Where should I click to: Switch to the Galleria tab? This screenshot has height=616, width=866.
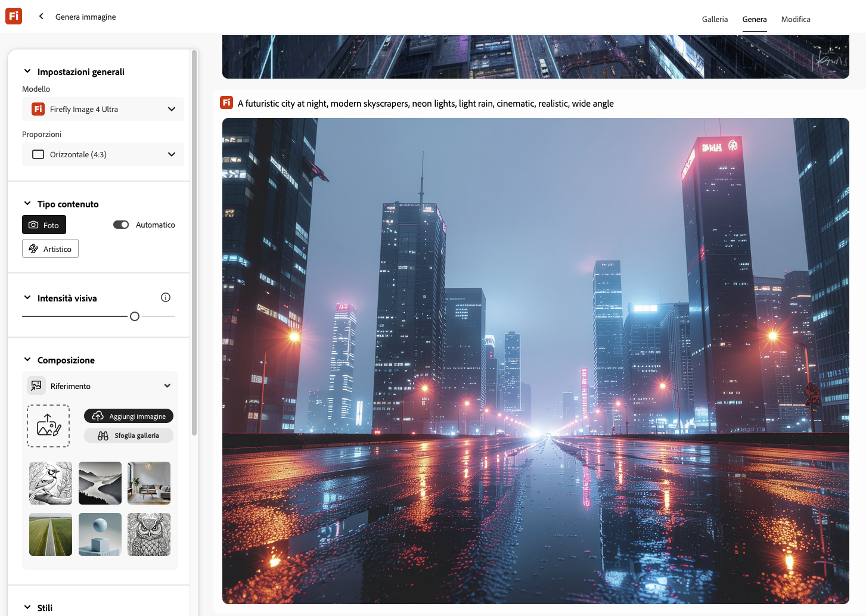point(715,19)
